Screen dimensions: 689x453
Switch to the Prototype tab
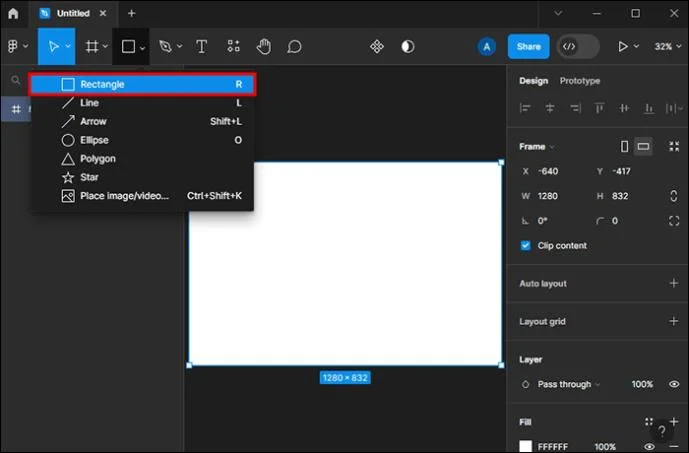click(580, 81)
